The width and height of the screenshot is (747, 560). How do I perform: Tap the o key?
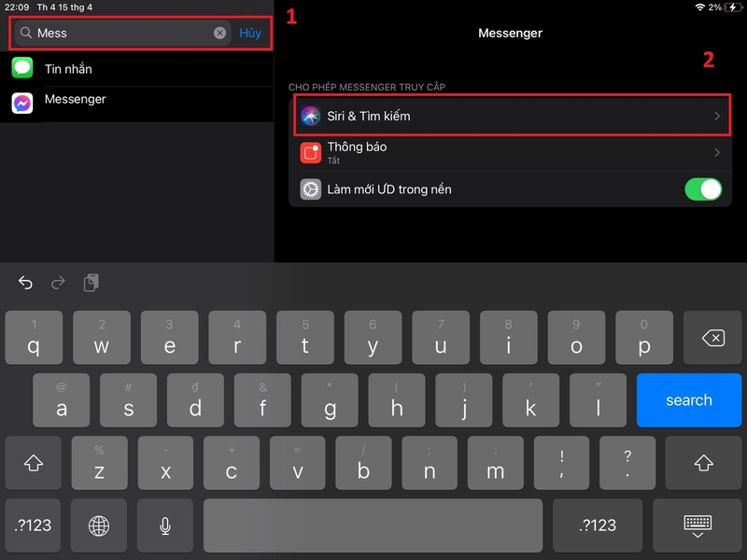[x=576, y=338]
